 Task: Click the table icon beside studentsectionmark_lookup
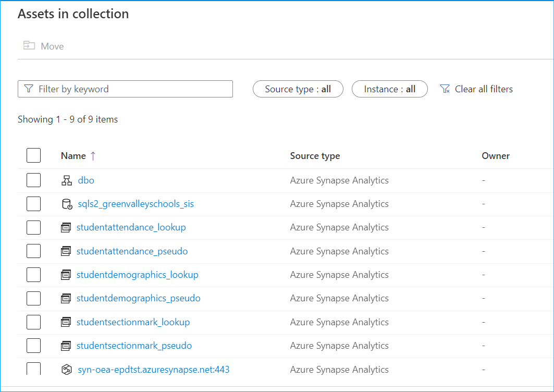pos(66,322)
